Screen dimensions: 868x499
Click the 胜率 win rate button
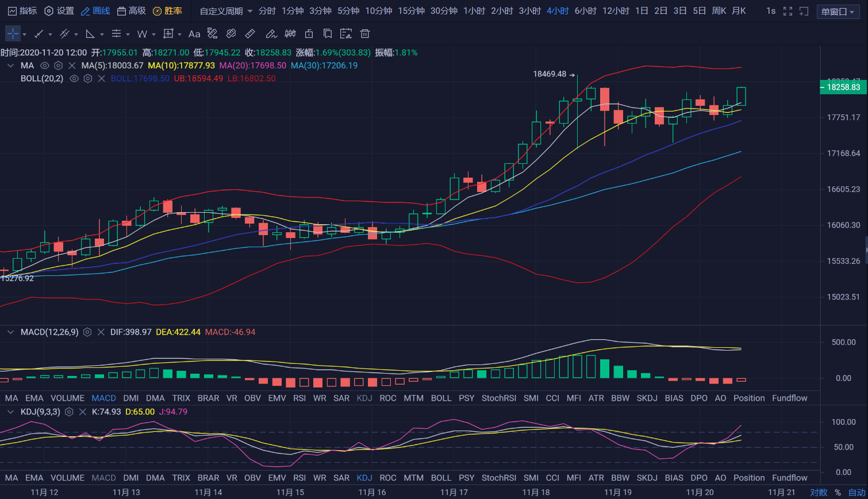click(168, 11)
